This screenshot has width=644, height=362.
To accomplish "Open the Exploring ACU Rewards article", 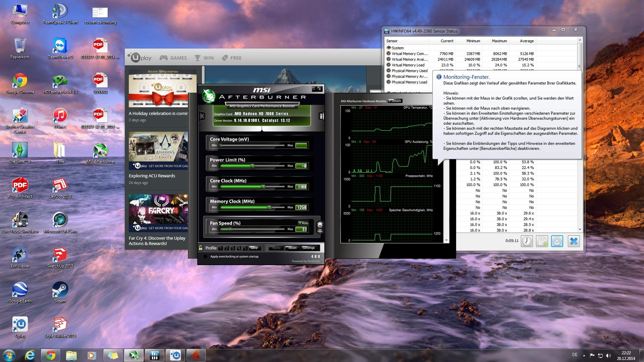I will 152,176.
